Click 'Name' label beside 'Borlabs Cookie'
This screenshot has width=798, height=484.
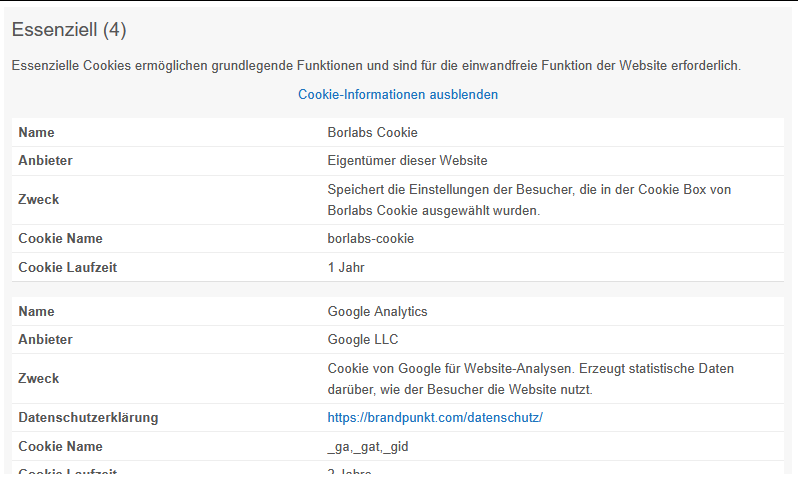[36, 132]
